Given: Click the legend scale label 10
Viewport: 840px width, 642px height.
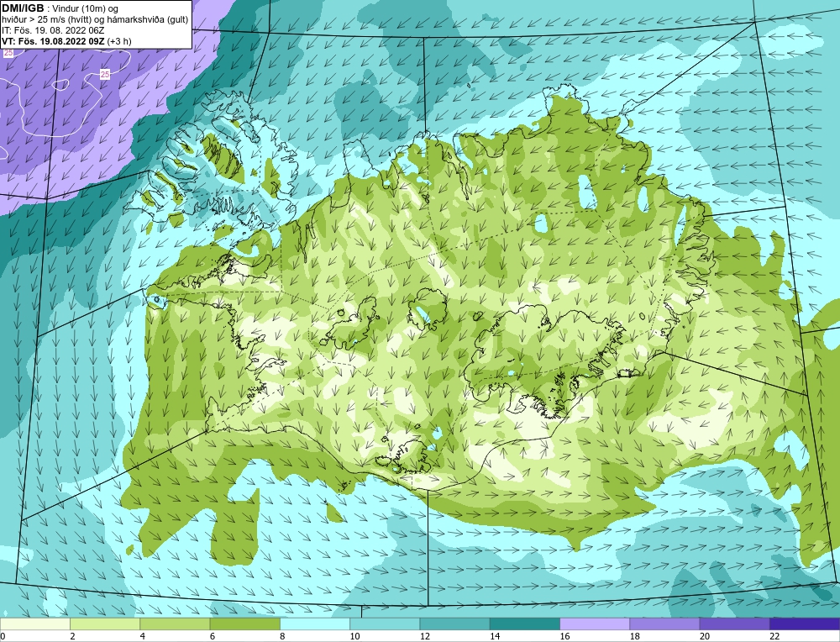Looking at the screenshot, I should [355, 636].
